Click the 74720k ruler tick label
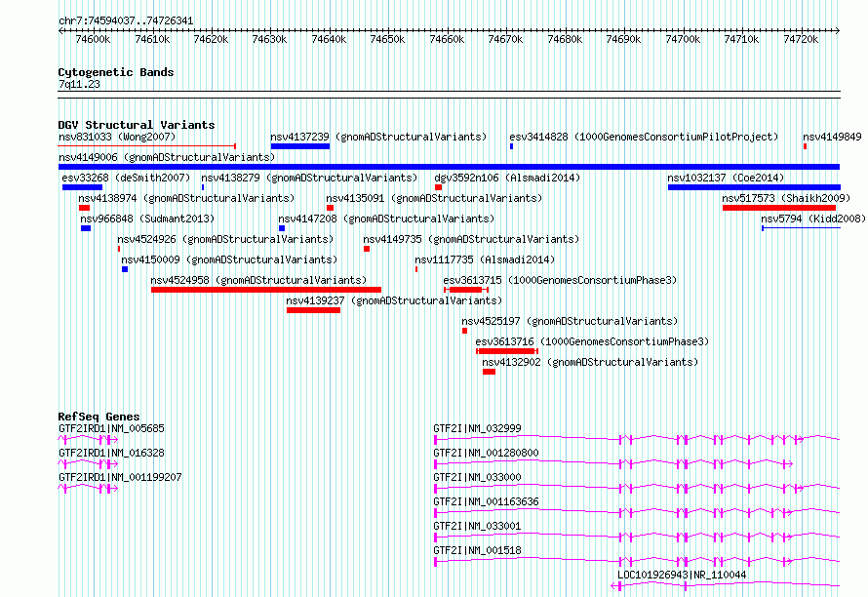This screenshot has width=868, height=597. coord(801,39)
